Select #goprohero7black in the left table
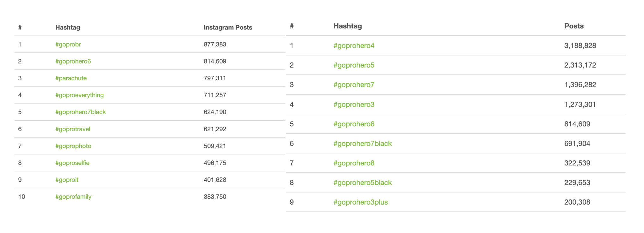Screen dimensions: 644x233 coord(80,112)
